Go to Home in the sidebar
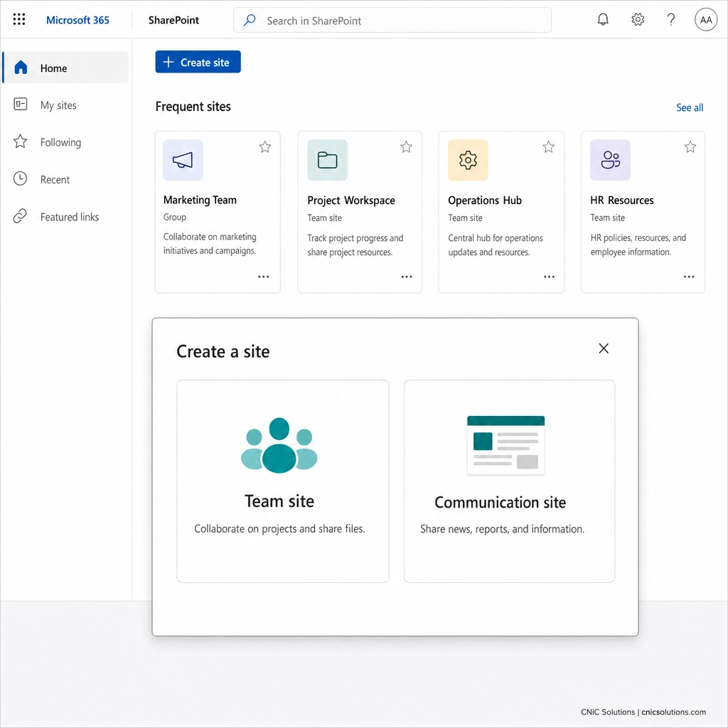Image resolution: width=728 pixels, height=728 pixels. (65, 68)
